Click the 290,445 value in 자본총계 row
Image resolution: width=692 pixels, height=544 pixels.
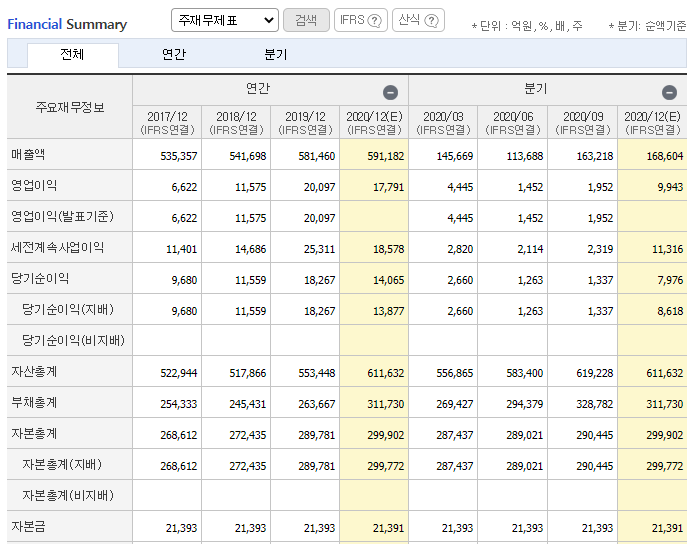(x=594, y=435)
